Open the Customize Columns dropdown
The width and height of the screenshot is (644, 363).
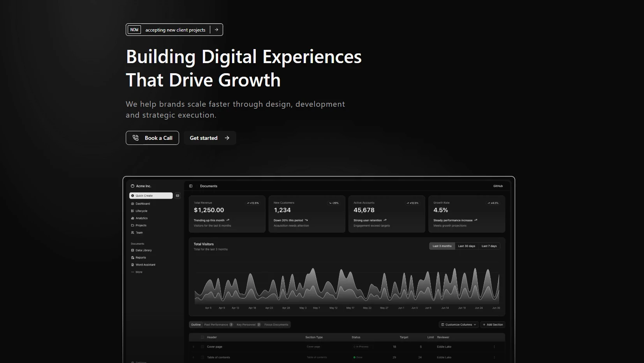[x=459, y=324]
